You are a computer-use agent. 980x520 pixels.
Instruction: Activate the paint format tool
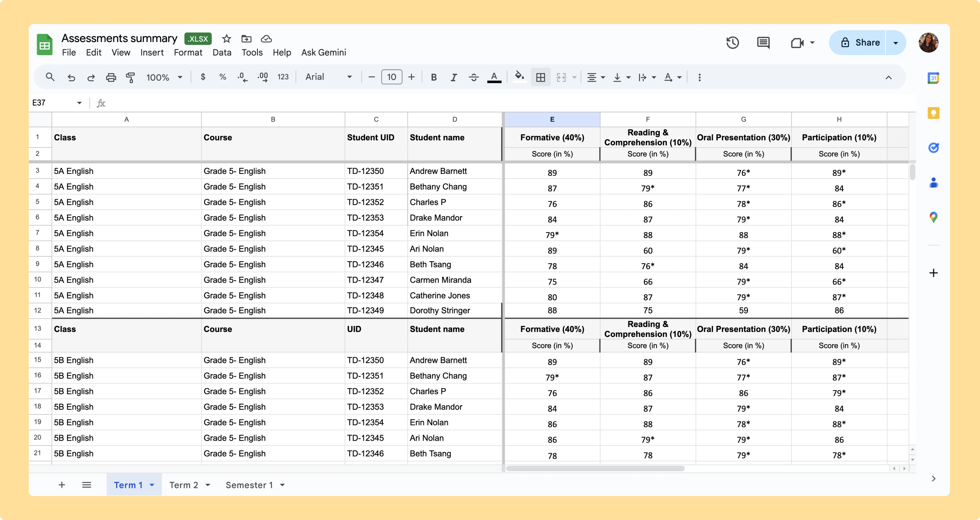coord(131,78)
